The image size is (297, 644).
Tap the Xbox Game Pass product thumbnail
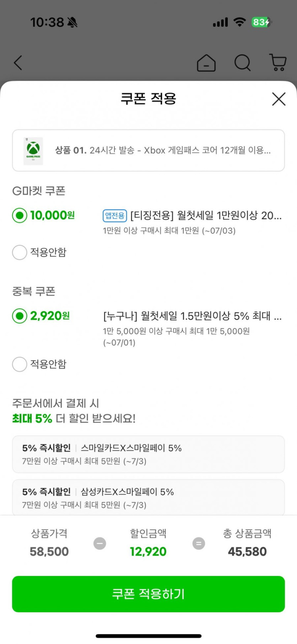point(33,151)
